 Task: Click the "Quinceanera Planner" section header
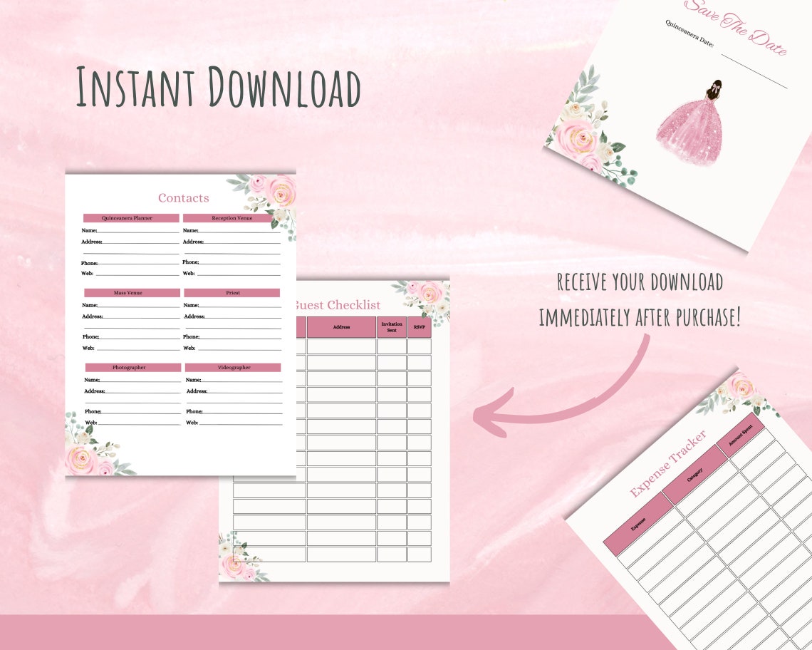coord(132,218)
